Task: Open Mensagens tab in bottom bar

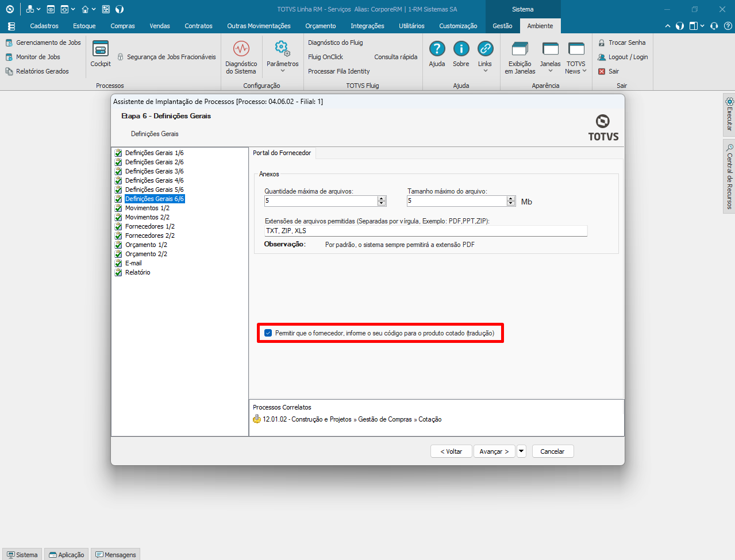Action: tap(116, 554)
